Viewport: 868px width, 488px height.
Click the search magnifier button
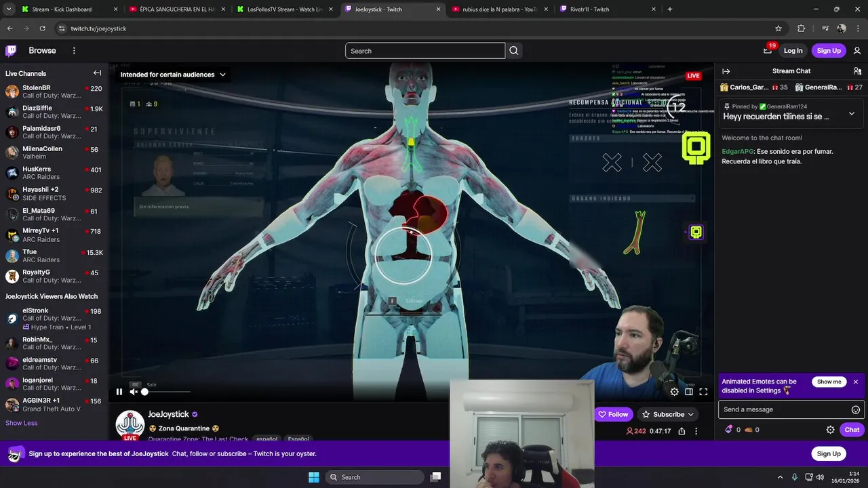pyautogui.click(x=514, y=51)
